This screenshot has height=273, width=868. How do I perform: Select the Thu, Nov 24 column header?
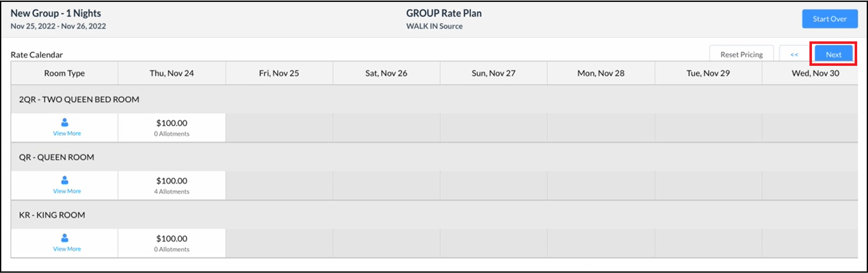171,73
